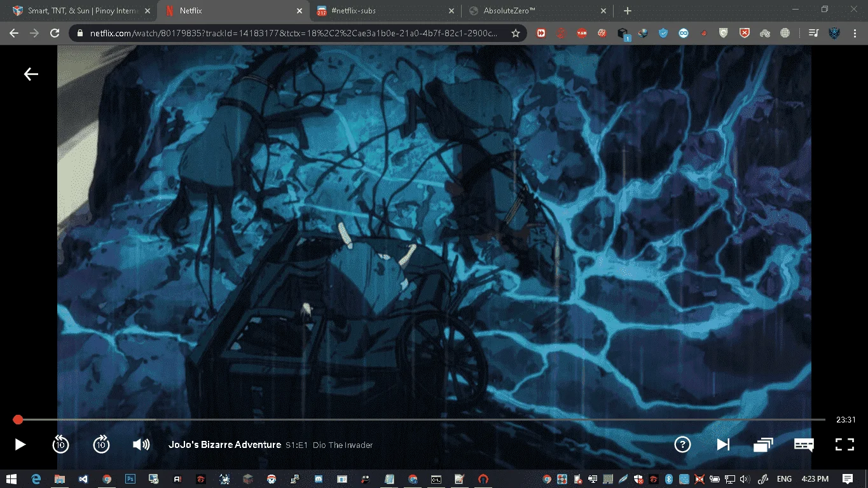Skip forward 10 seconds
The width and height of the screenshot is (868, 488).
click(101, 444)
